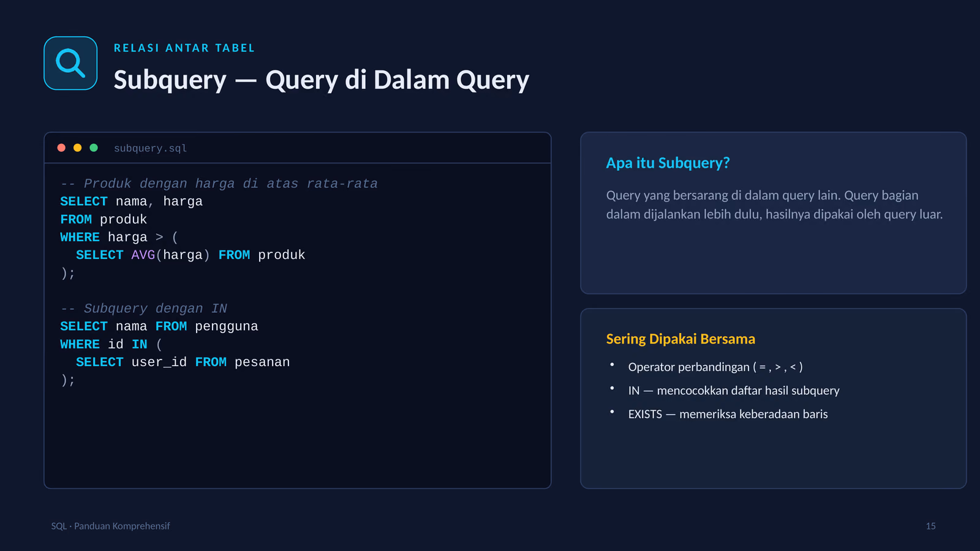Click the magnifying glass search icon
The image size is (980, 551).
[70, 63]
